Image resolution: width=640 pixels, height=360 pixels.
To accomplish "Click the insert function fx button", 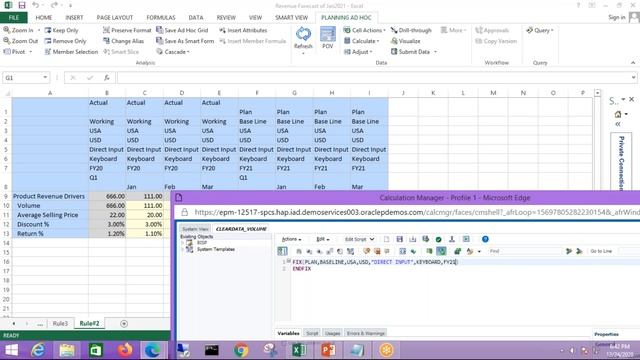I will [107, 78].
